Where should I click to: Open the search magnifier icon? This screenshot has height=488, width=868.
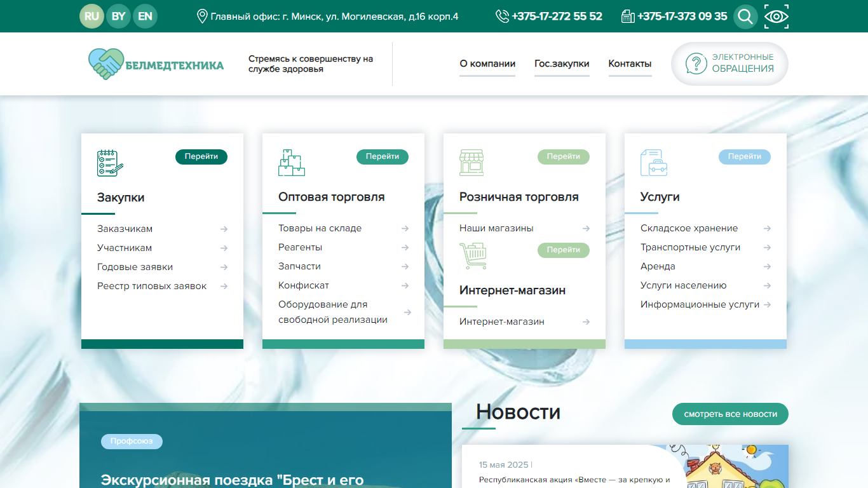745,17
